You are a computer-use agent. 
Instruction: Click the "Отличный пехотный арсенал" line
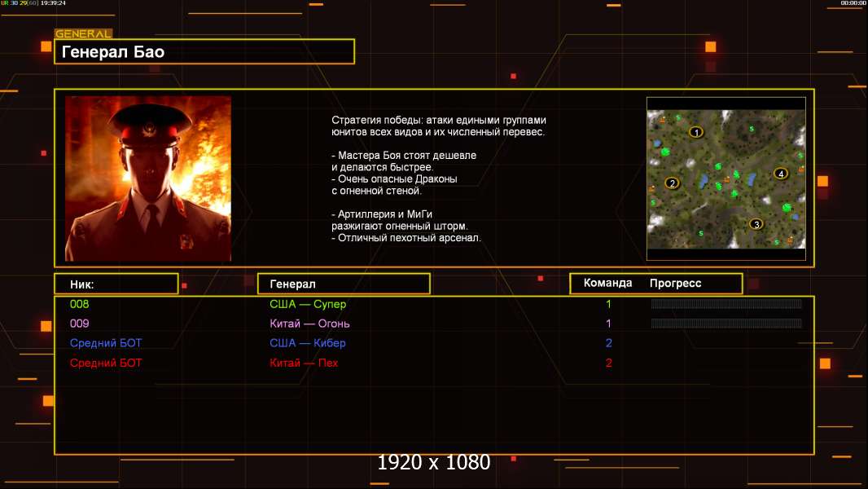[406, 238]
